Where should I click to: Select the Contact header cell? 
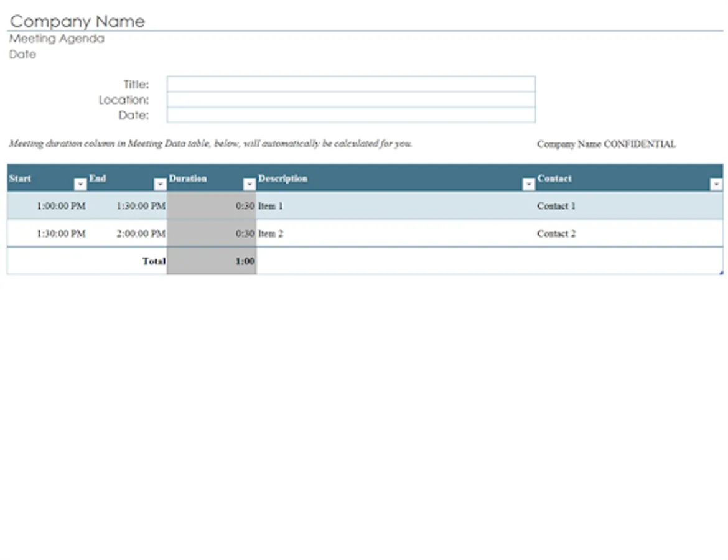pos(629,179)
